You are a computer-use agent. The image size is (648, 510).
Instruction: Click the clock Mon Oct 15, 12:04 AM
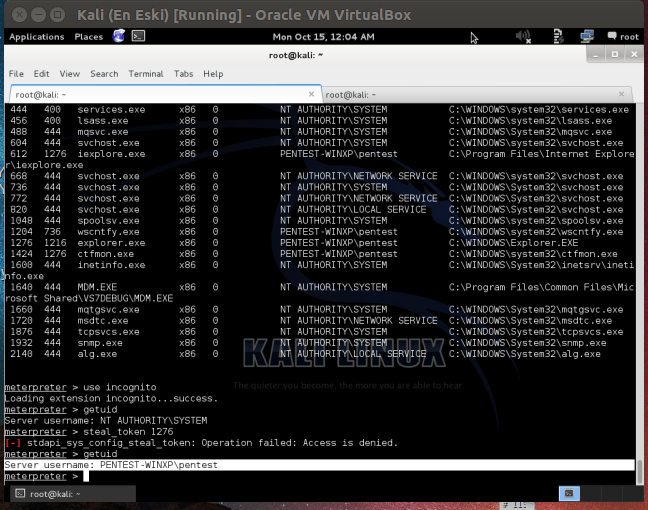point(324,37)
